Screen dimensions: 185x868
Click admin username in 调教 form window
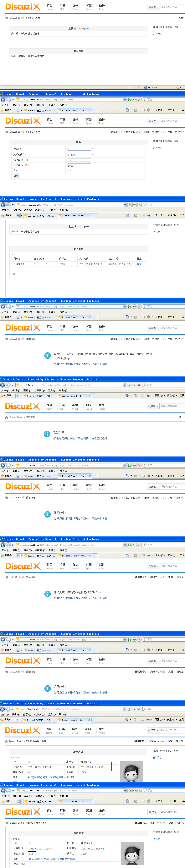coord(114,132)
